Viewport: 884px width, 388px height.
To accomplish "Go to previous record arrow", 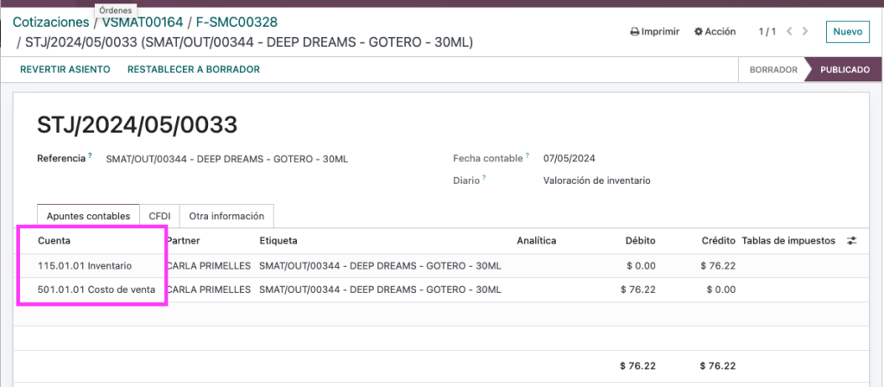I will 789,32.
